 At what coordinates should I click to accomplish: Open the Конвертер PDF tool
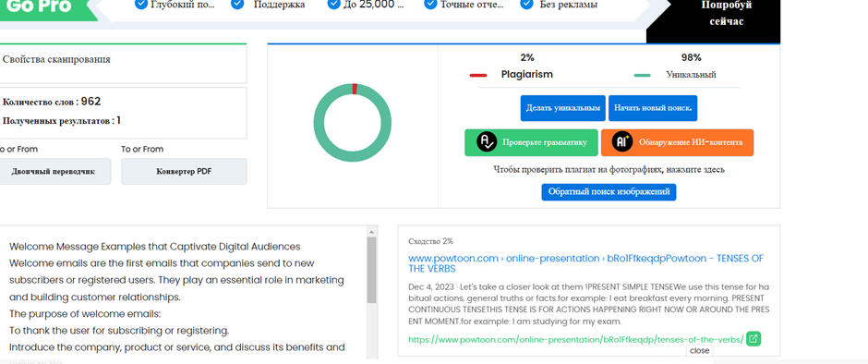184,171
